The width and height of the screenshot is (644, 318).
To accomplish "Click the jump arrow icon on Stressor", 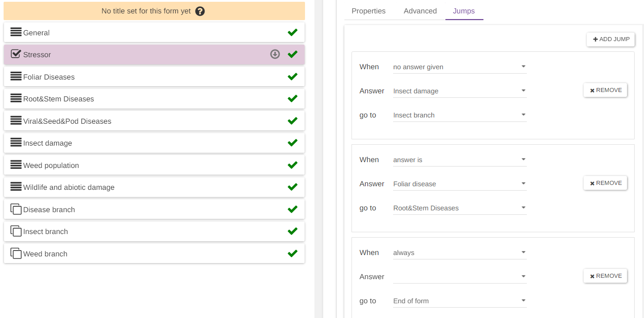I will [x=275, y=54].
